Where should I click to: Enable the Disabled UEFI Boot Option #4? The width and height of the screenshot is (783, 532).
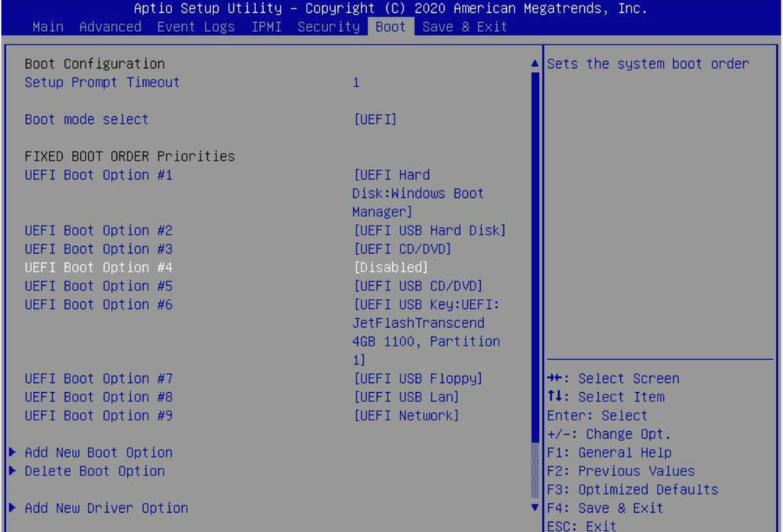coord(390,268)
